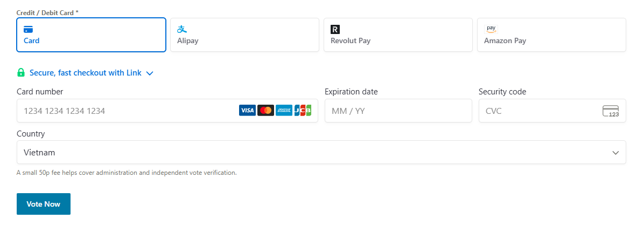
Task: Click the American Express logo icon
Action: point(284,111)
